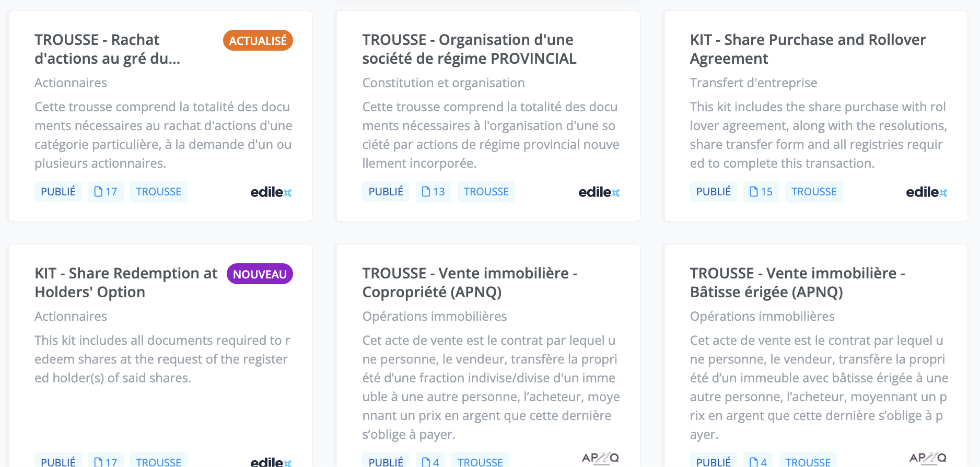Open TROUSSE - Organisation d'une société de régime PROVINCIAL

(x=469, y=49)
